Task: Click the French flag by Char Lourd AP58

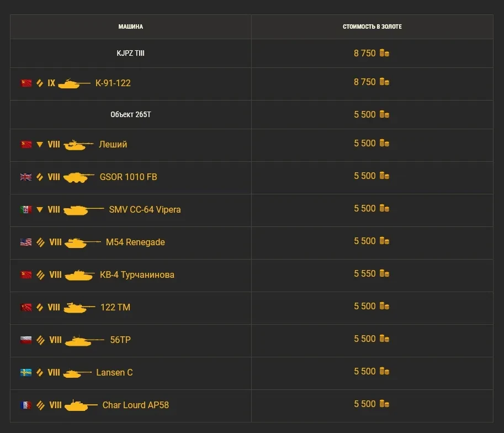Action: [26, 405]
